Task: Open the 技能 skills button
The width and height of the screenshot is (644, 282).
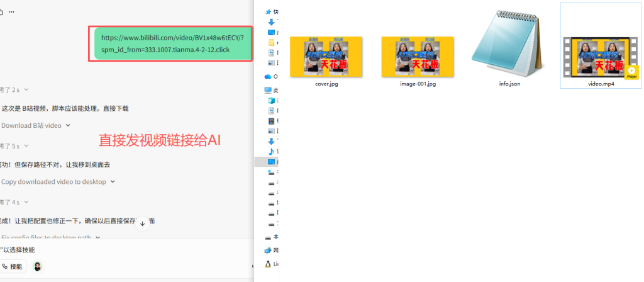Action: 13,266
